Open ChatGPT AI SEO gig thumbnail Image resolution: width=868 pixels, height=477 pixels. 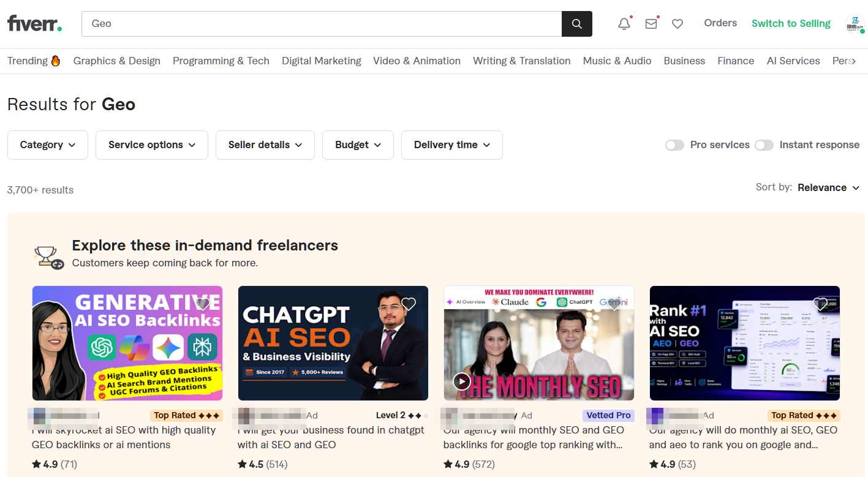tap(333, 343)
